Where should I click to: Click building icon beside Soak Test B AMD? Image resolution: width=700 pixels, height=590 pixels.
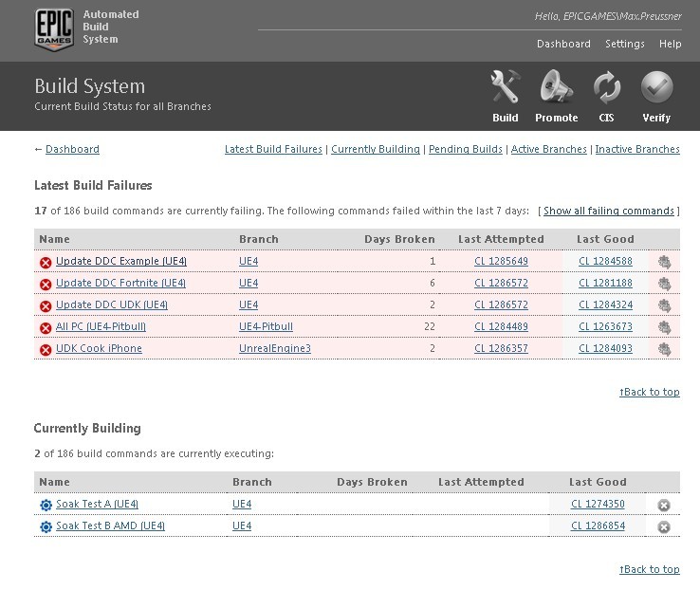click(46, 527)
